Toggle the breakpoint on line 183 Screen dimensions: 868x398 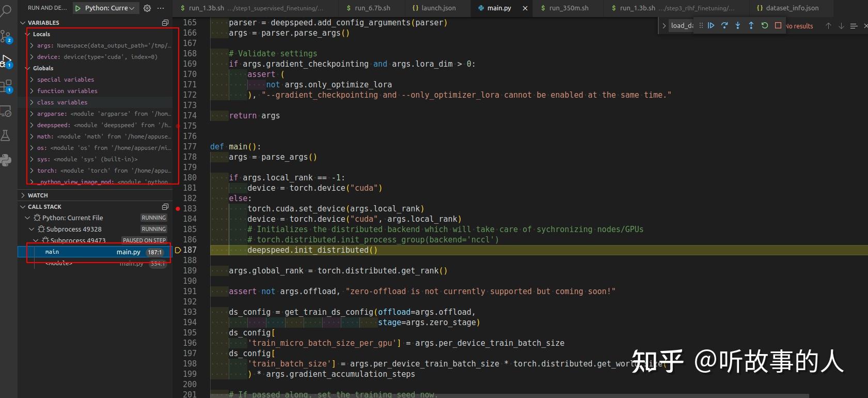tap(178, 209)
